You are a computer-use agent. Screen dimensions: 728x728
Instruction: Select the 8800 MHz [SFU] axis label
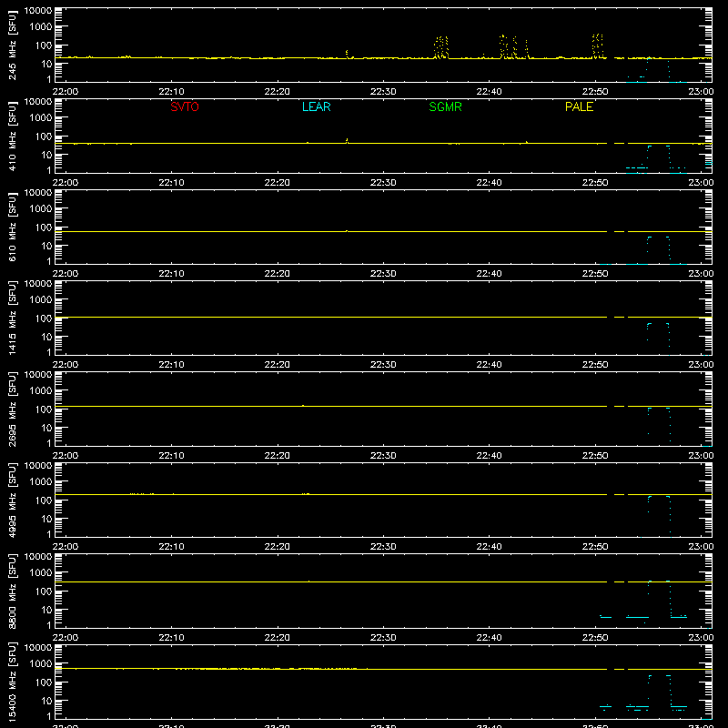13,591
